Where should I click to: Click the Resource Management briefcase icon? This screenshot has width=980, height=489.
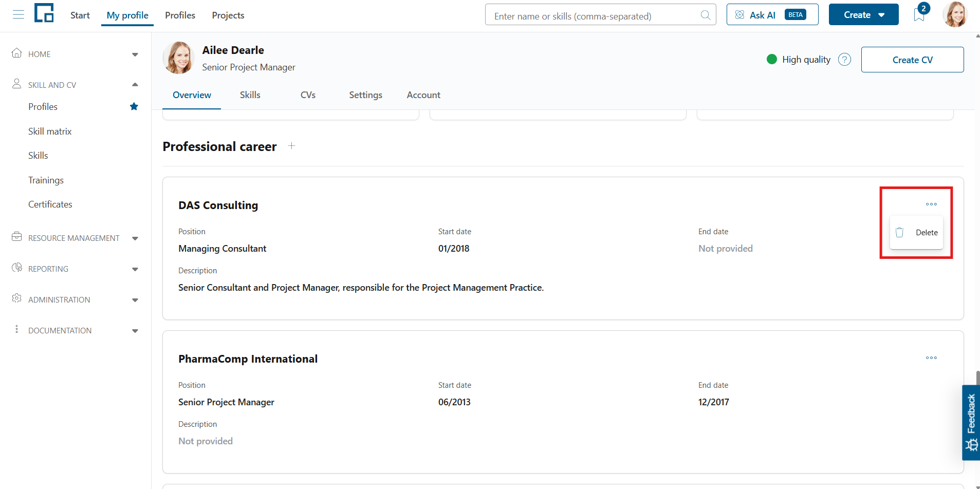click(x=17, y=237)
